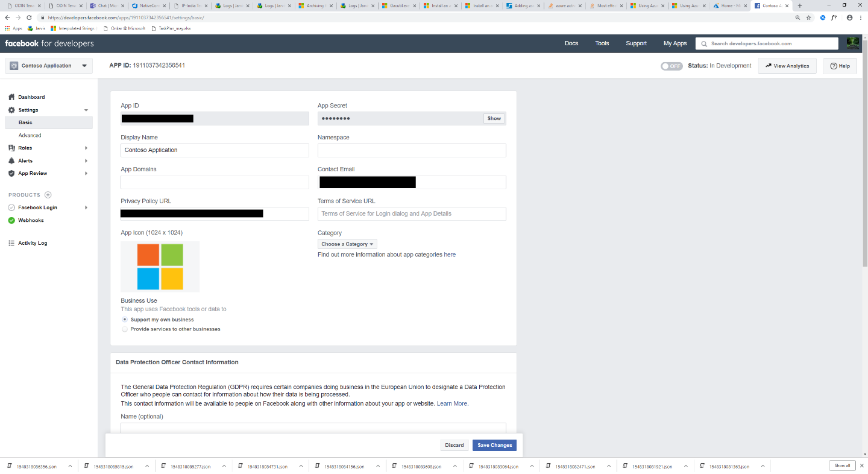Click the Terms of Service URL field

point(412,213)
